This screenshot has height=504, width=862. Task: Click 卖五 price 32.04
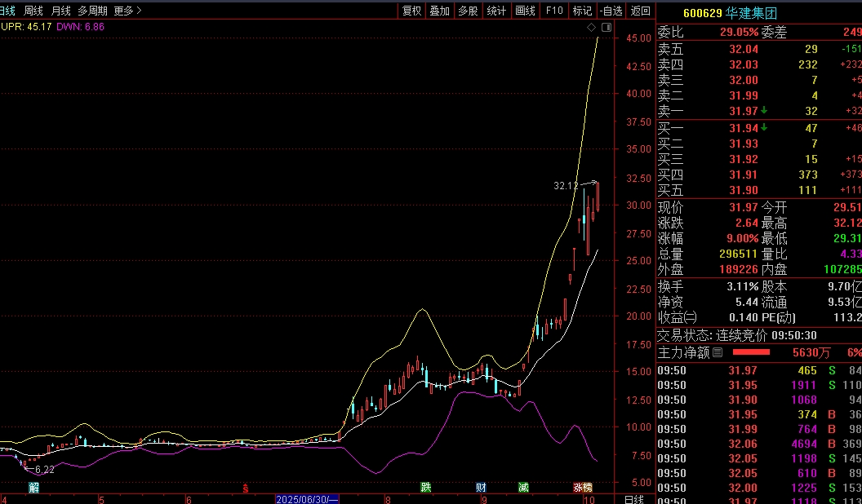pyautogui.click(x=744, y=49)
